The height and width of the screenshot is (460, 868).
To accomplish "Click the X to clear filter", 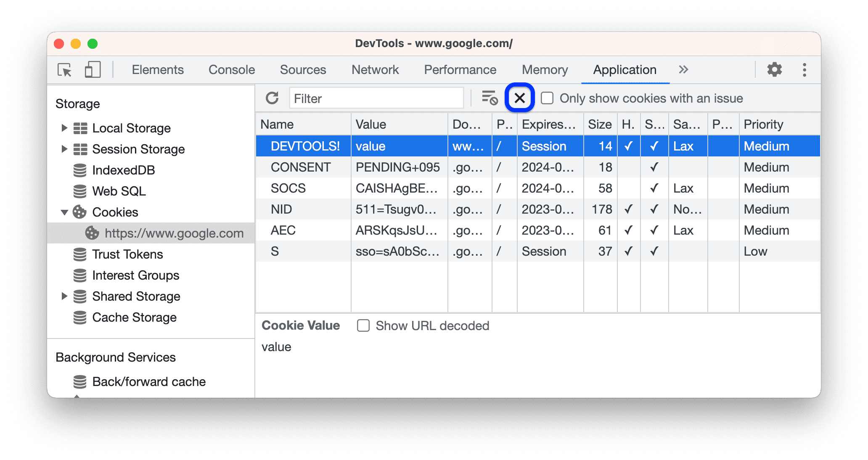I will [519, 98].
